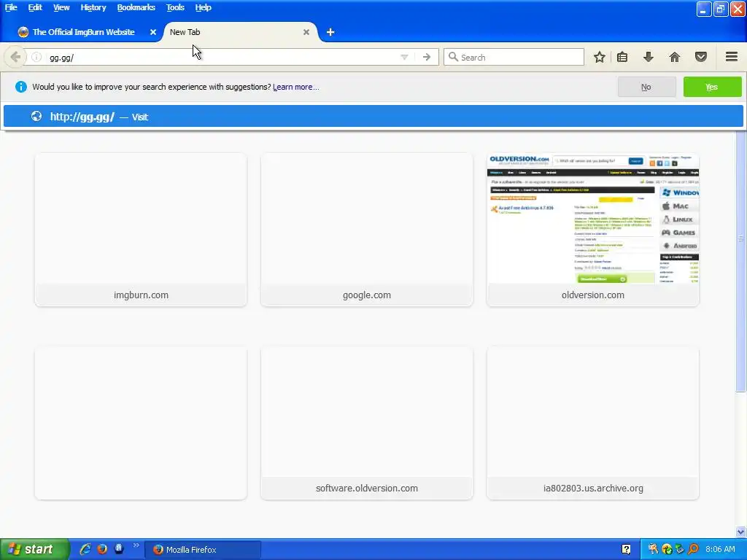Open a new tab with the plus button
Viewport: 747px width, 560px height.
tap(330, 32)
